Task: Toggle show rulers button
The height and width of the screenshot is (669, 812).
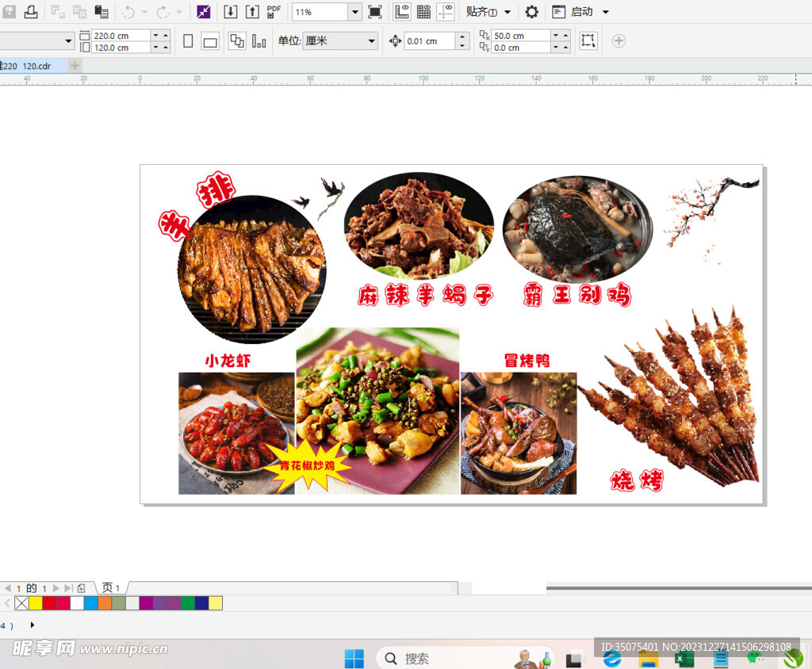Action: (402, 12)
